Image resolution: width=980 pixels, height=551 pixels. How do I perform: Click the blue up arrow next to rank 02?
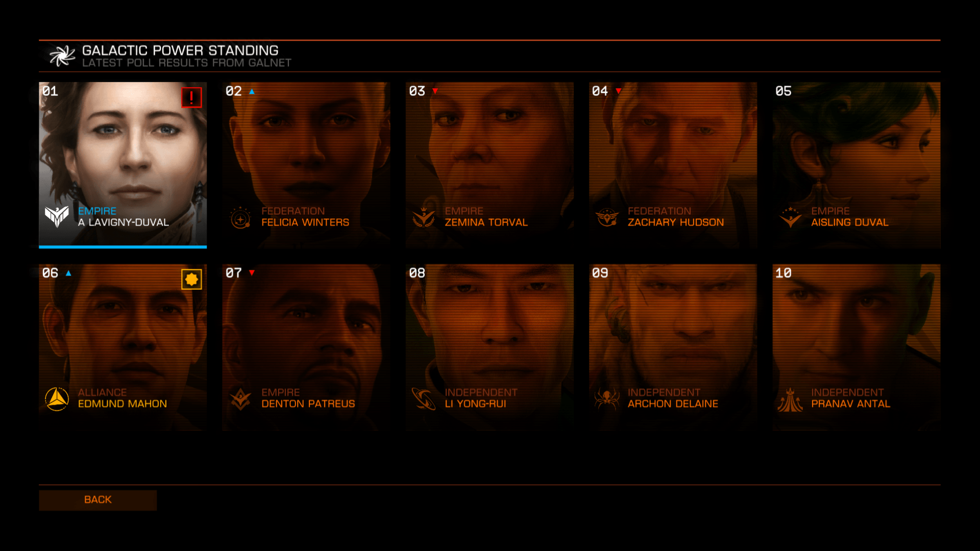[252, 91]
